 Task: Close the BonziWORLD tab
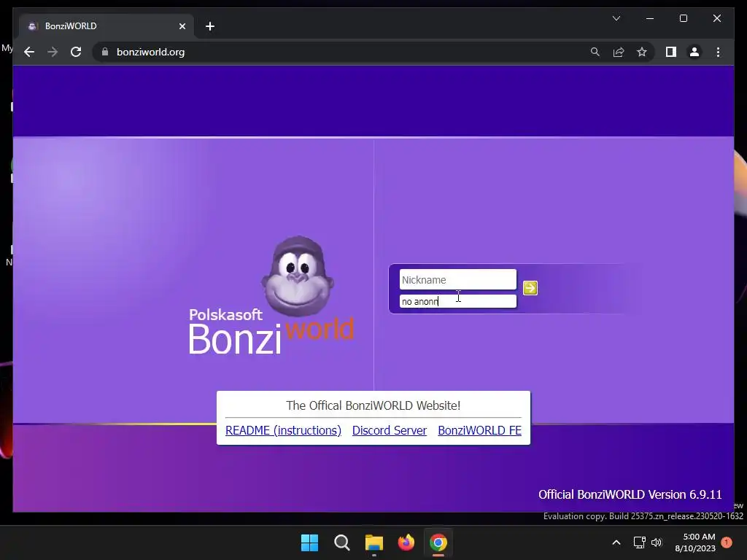tap(182, 26)
